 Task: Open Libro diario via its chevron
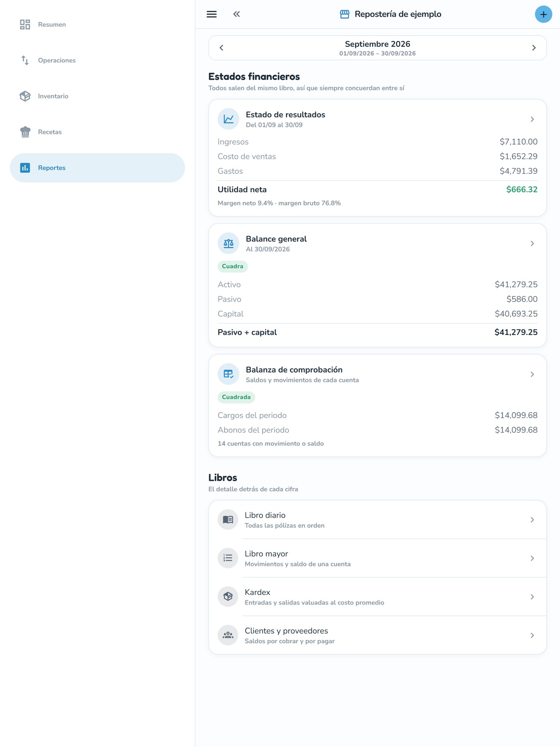point(532,520)
